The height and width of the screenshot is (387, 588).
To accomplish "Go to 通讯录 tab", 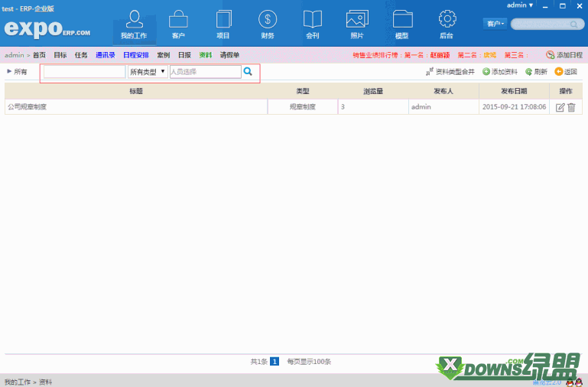I will [x=106, y=55].
